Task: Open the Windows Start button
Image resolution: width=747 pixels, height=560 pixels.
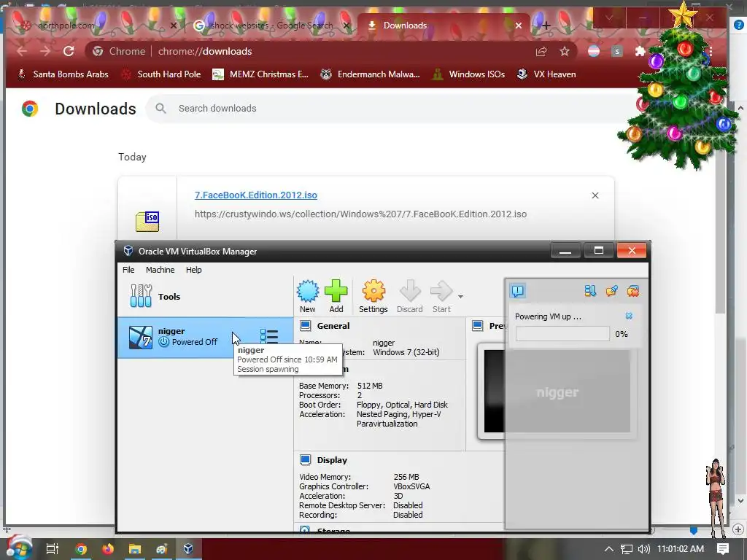Action: pos(19,548)
